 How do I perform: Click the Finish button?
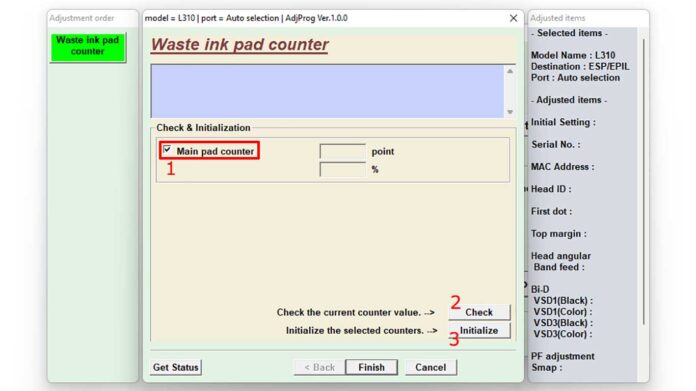[x=372, y=367]
